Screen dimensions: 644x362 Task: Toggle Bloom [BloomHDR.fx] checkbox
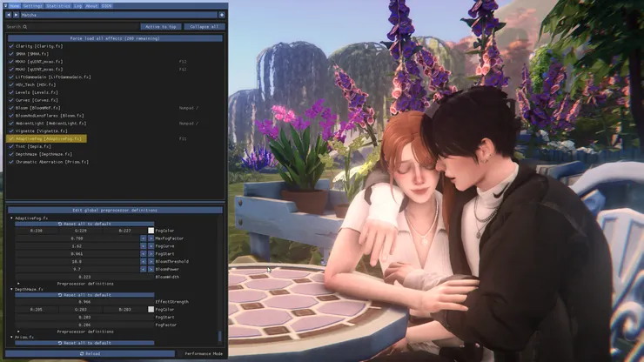pos(11,108)
